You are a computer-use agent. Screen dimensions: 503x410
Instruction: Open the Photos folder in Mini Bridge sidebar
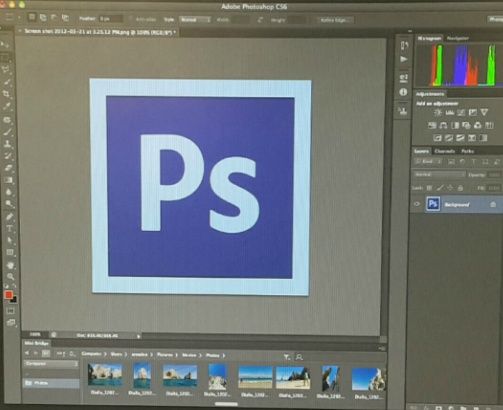pyautogui.click(x=51, y=383)
